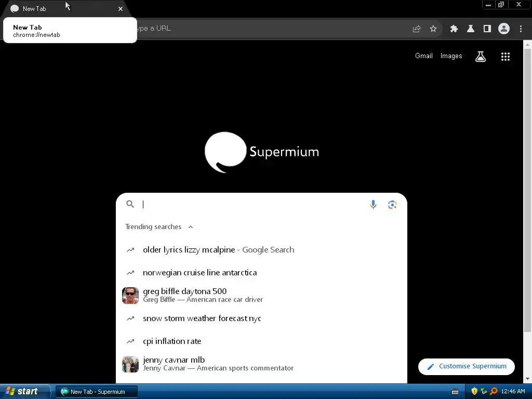Click Customise Supermium button

coord(466,366)
